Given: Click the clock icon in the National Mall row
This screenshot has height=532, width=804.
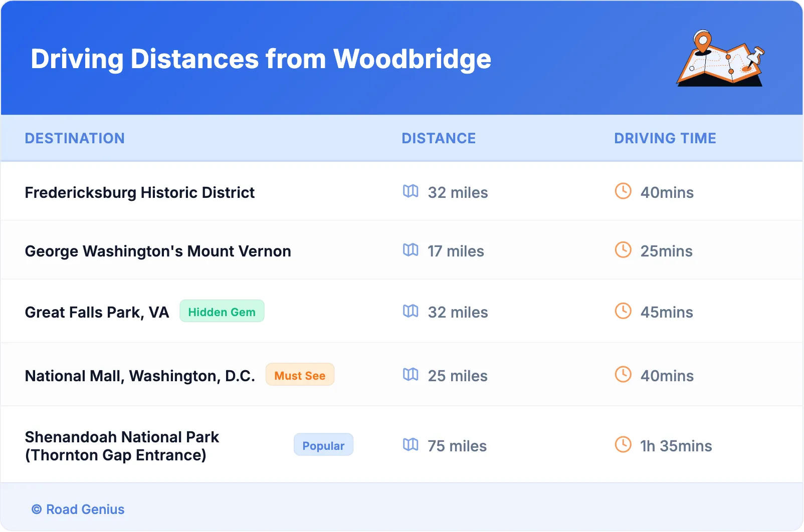Looking at the screenshot, I should pos(623,375).
